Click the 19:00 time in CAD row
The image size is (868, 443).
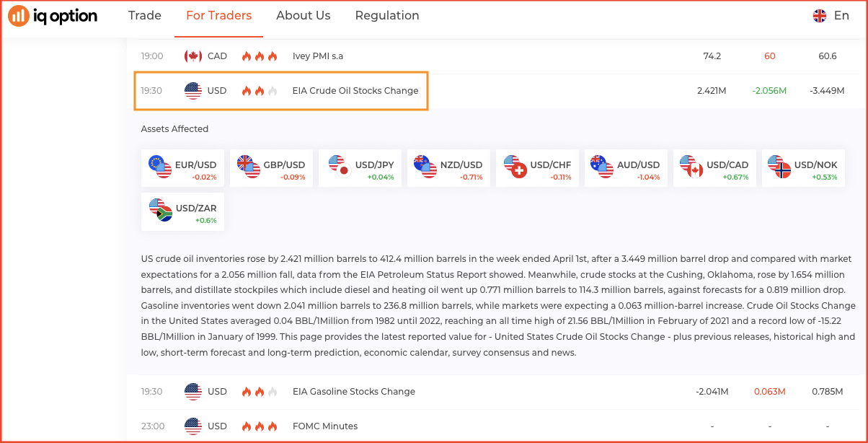[152, 56]
